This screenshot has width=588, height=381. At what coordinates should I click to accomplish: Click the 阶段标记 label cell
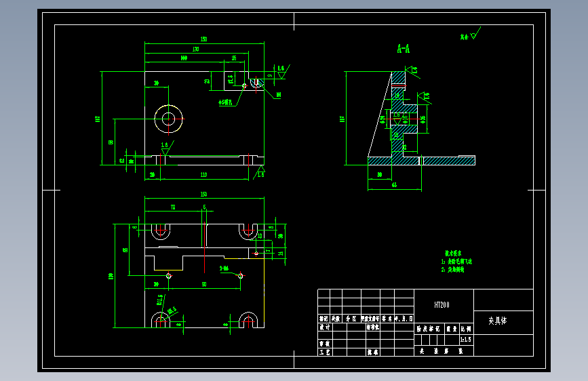[428, 329]
